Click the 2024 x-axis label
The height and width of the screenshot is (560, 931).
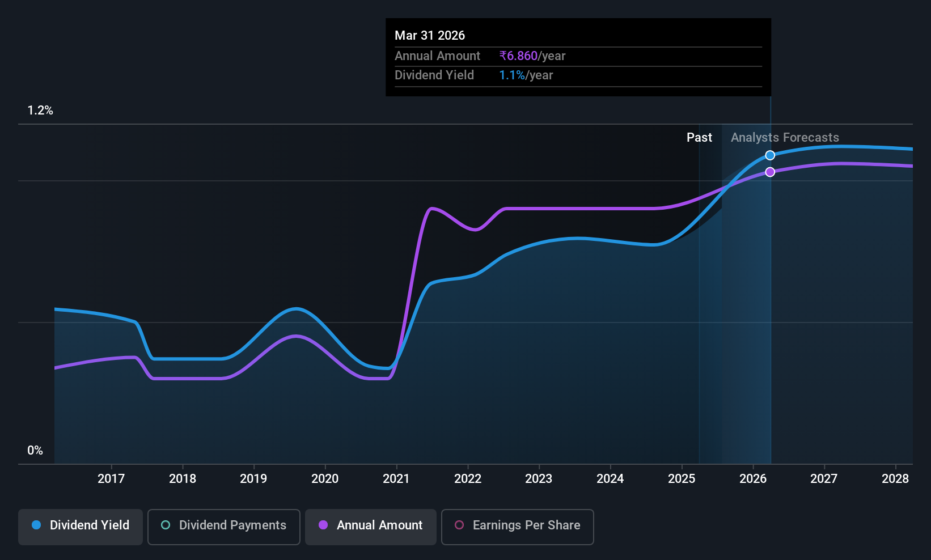(x=610, y=479)
